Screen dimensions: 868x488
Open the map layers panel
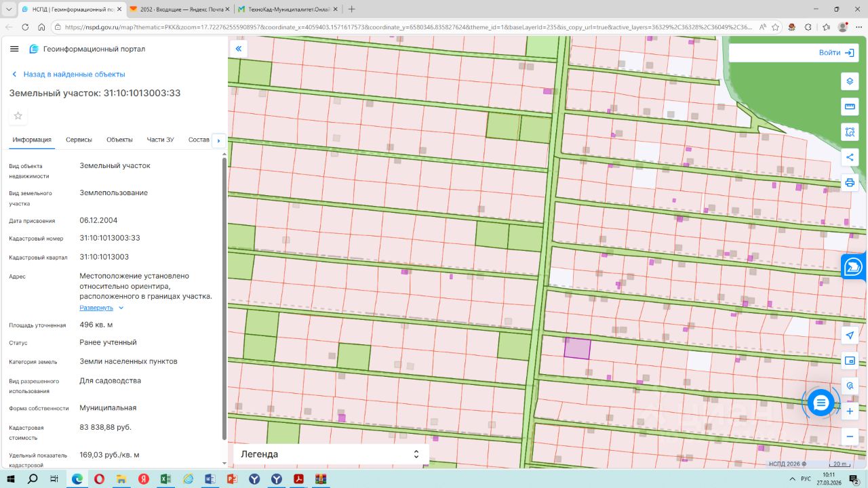[x=850, y=81]
